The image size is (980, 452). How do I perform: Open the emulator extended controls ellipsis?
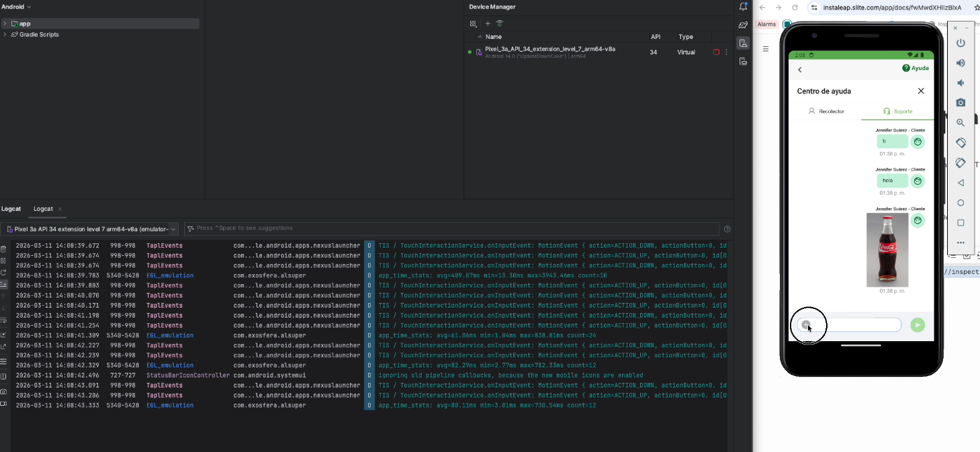point(961,242)
